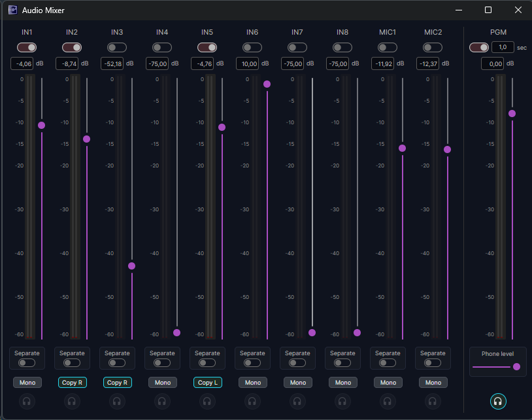Click the Mono button under IN7
This screenshot has height=420, width=532.
298,383
